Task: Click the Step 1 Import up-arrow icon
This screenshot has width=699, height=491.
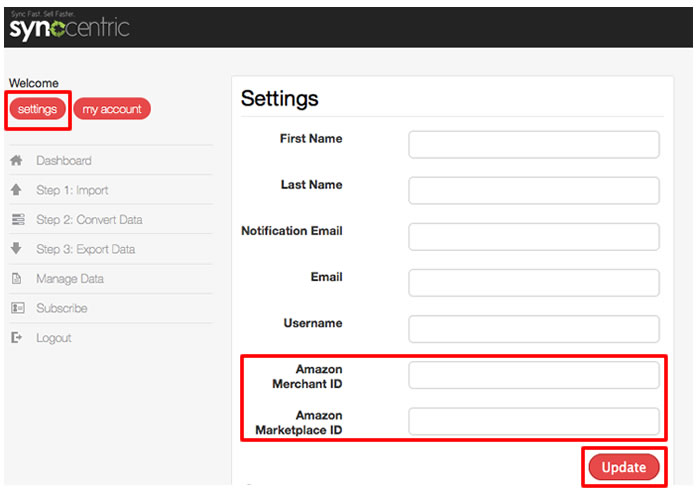Action: tap(16, 190)
